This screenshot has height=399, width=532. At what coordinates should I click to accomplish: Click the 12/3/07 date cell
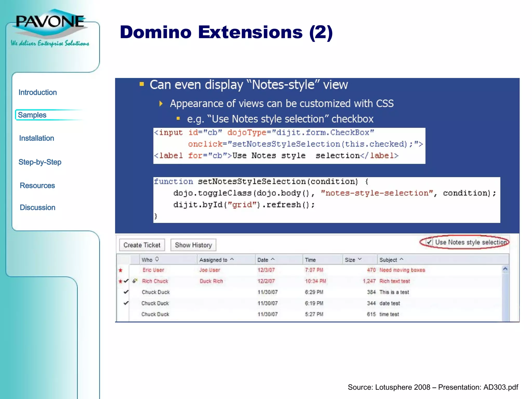tap(266, 270)
